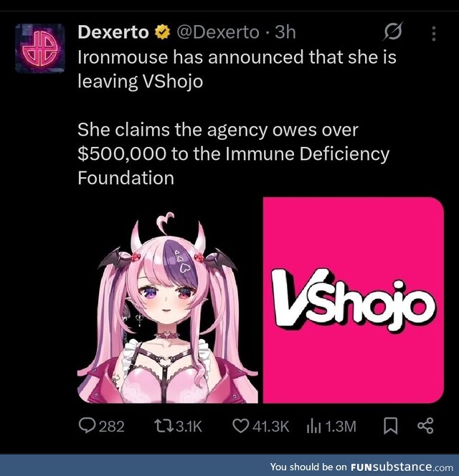This screenshot has width=459, height=476.
Task: Like the tweet with heart icon
Action: (x=241, y=426)
